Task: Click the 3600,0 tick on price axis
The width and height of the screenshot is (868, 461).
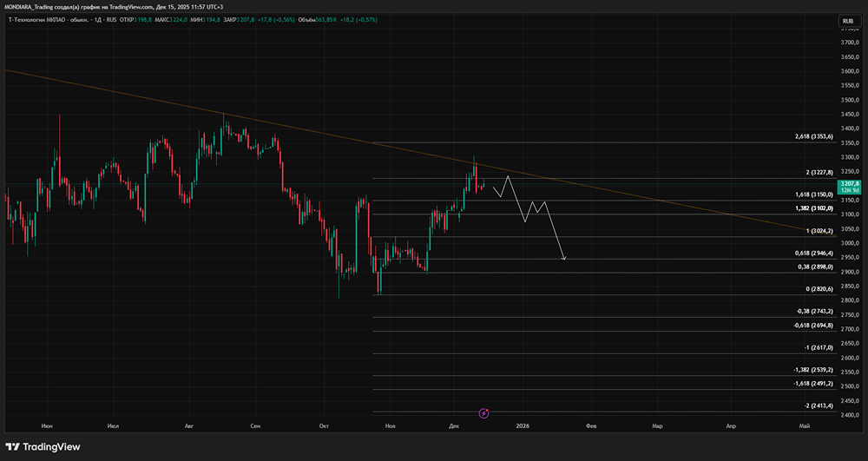Action: 850,71
